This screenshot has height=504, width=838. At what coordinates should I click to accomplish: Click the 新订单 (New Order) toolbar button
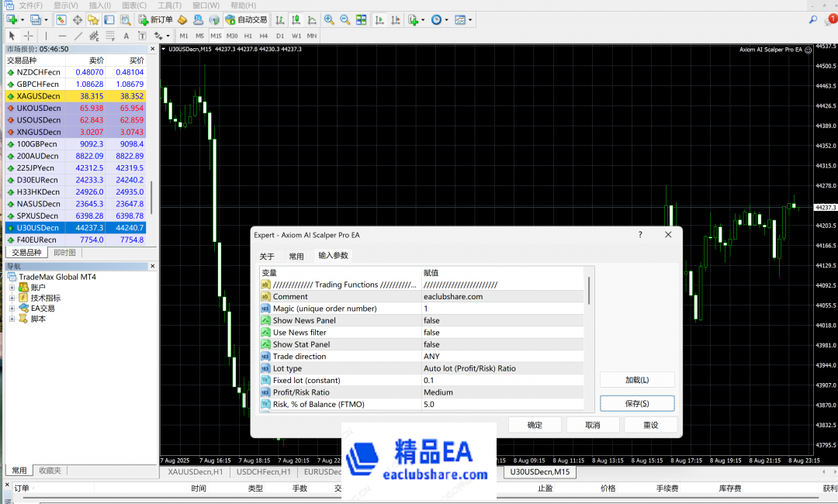155,19
